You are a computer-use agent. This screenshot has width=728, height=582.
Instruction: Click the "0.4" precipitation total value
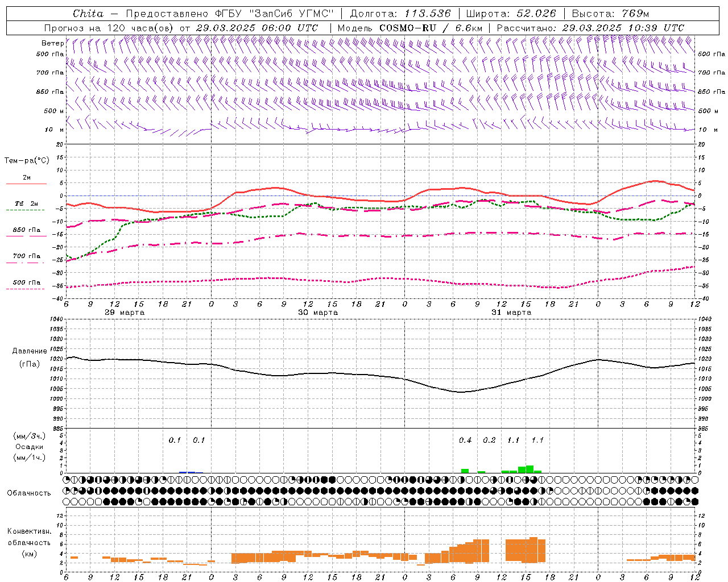(x=465, y=440)
